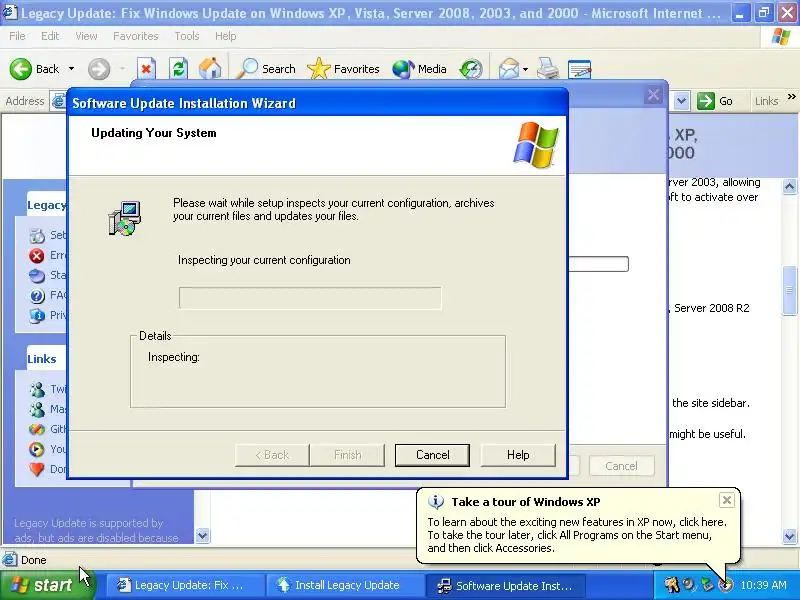Switch to Install Legacy Update taskbar button

pyautogui.click(x=343, y=585)
